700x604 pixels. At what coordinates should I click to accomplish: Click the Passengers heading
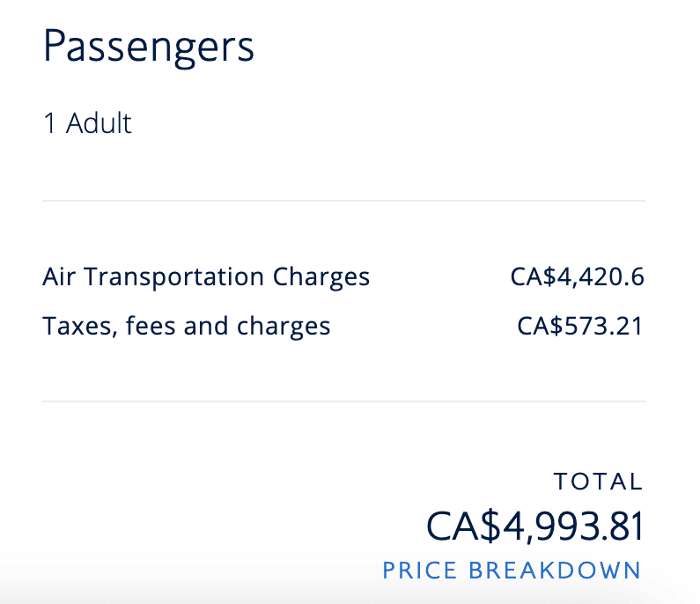click(148, 46)
